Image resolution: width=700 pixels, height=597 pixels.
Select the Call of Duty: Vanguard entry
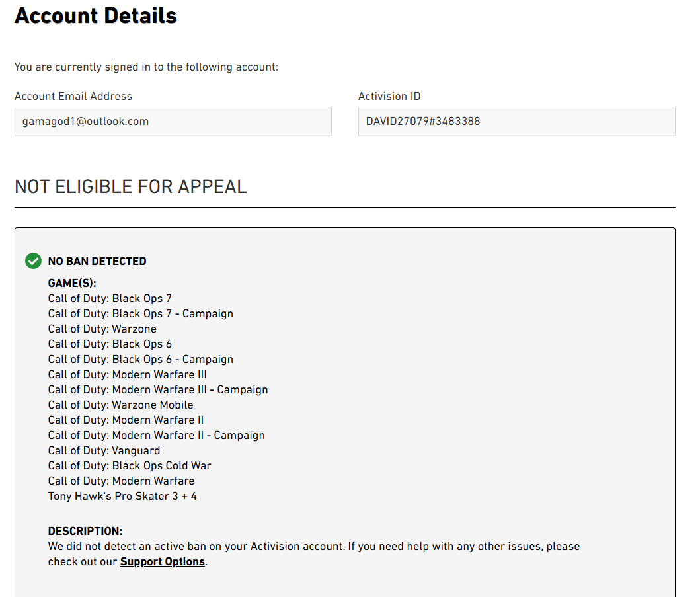pos(104,450)
